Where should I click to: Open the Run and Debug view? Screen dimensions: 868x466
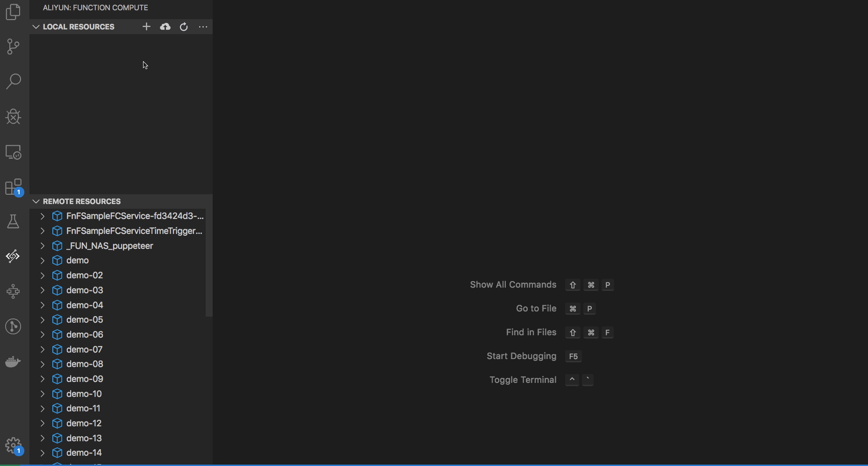point(13,116)
